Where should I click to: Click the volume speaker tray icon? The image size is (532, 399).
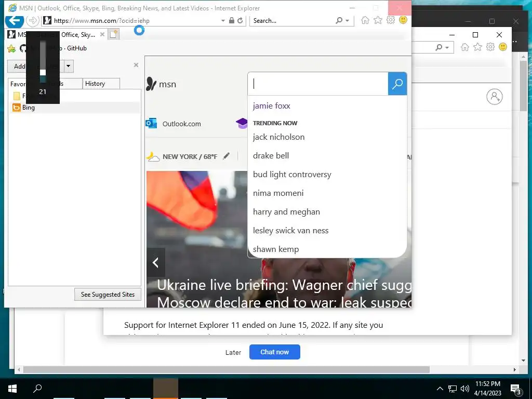(x=465, y=389)
